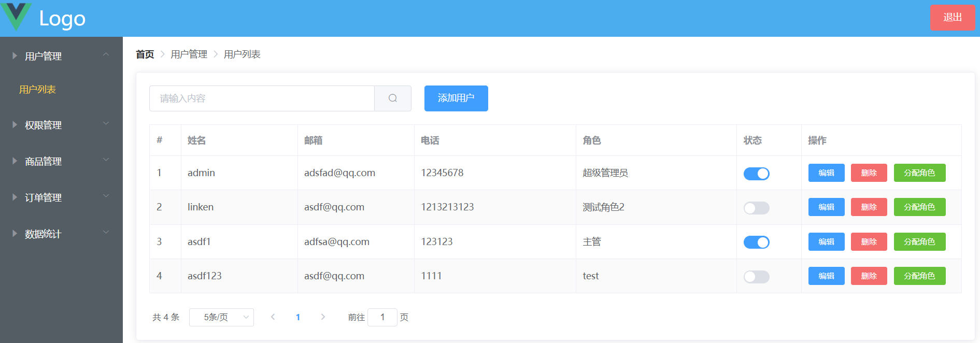Image resolution: width=980 pixels, height=343 pixels.
Task: Click the triangle icon beside 权限管理
Action: click(x=15, y=124)
